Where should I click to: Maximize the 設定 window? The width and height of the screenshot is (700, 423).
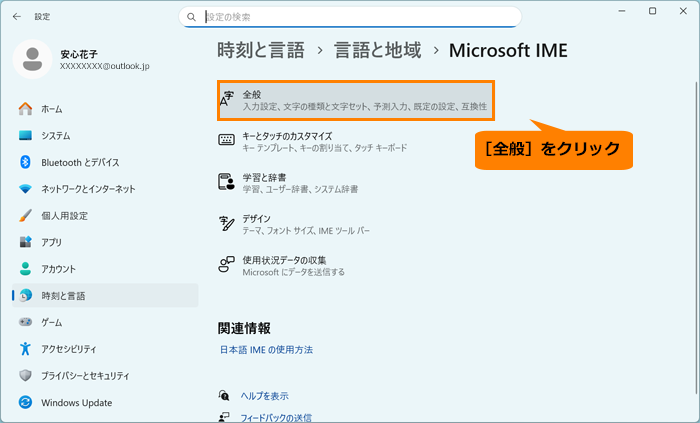pos(652,11)
